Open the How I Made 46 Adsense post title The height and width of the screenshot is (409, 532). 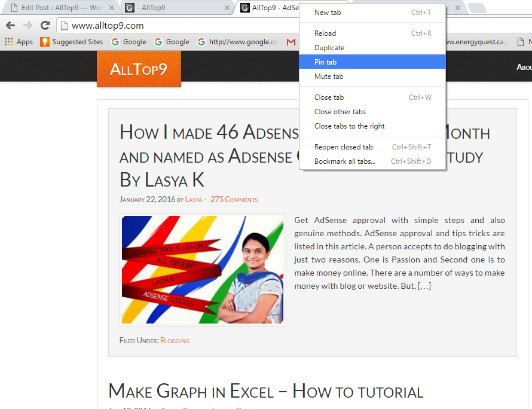(209, 155)
